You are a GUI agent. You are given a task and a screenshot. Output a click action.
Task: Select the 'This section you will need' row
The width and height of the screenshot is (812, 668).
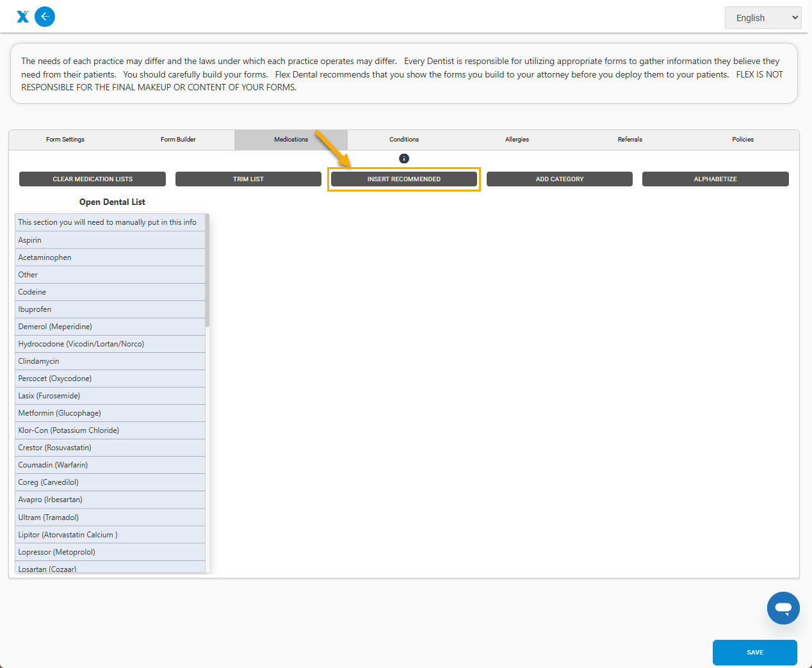[110, 222]
